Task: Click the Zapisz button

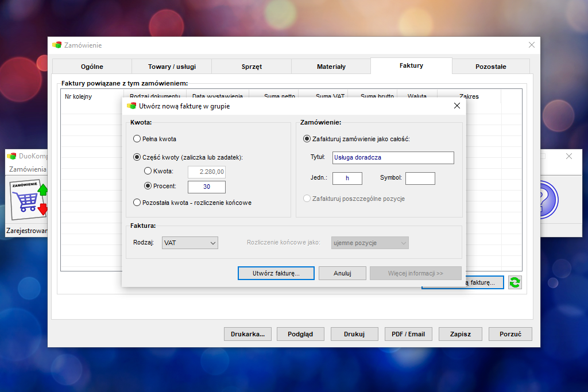Action: [461, 334]
